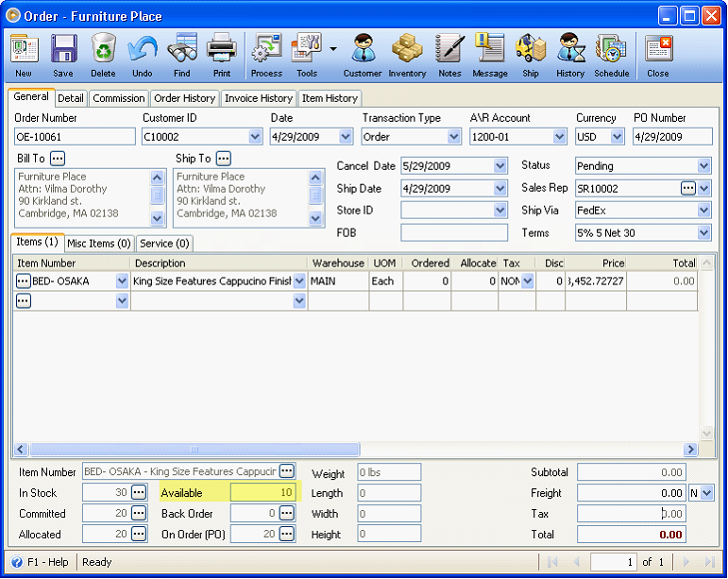Click the grid horizontal scrollbar thumb

click(x=195, y=449)
